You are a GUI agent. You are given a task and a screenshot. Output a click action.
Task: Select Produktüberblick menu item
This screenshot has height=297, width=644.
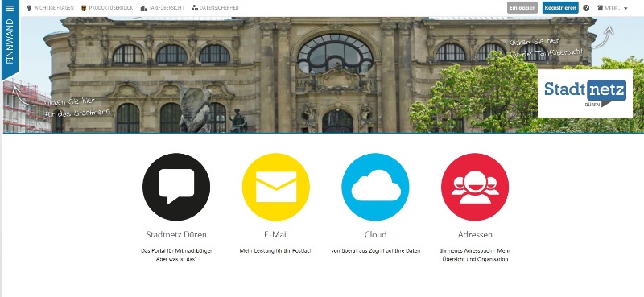(x=111, y=8)
